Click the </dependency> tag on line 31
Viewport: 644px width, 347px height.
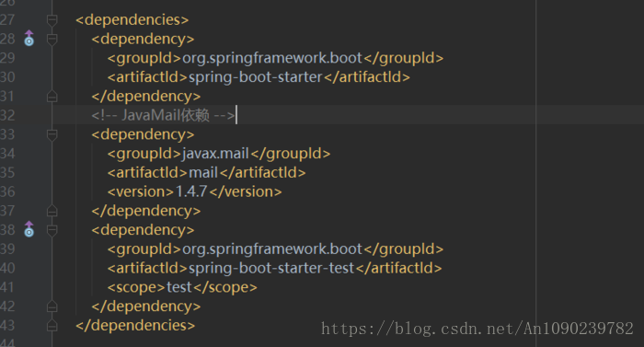click(x=145, y=97)
